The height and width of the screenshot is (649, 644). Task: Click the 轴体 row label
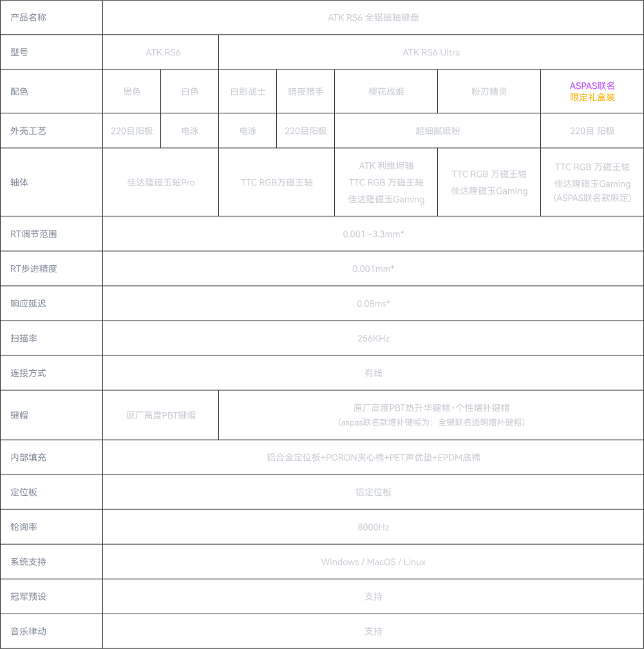19,182
